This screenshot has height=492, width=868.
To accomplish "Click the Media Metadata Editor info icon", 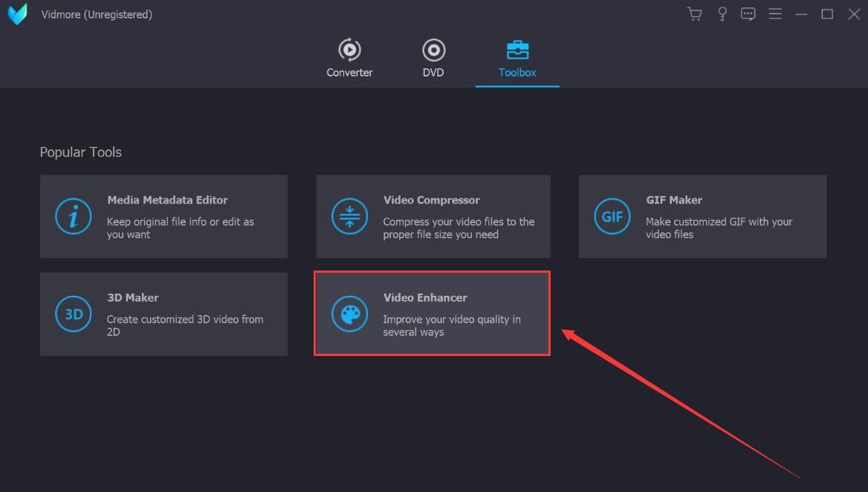I will 73,216.
